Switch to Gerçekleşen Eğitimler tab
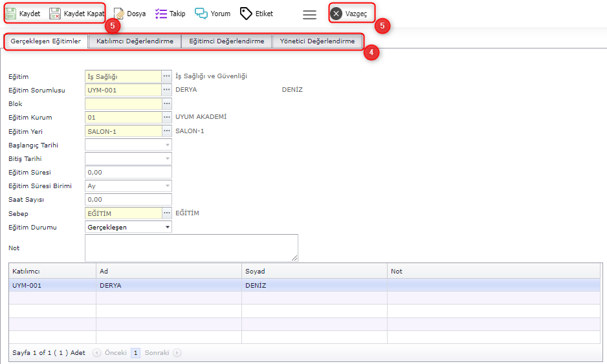 coord(46,41)
